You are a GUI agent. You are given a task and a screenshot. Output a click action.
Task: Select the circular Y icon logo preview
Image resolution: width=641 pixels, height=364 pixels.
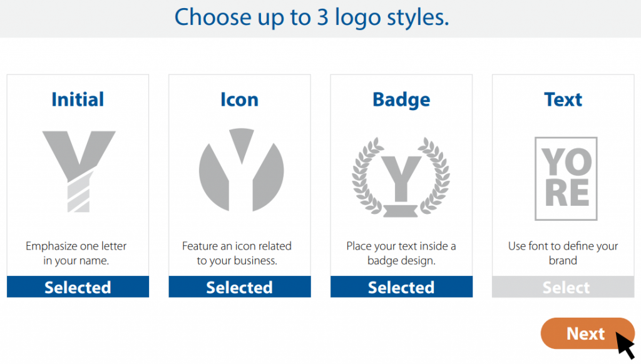(x=239, y=170)
